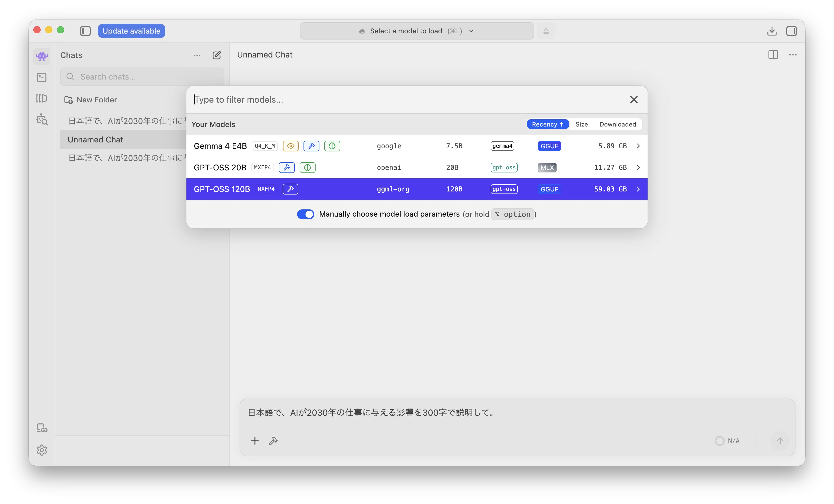Toggle Manually choose model load parameters

[x=305, y=214]
